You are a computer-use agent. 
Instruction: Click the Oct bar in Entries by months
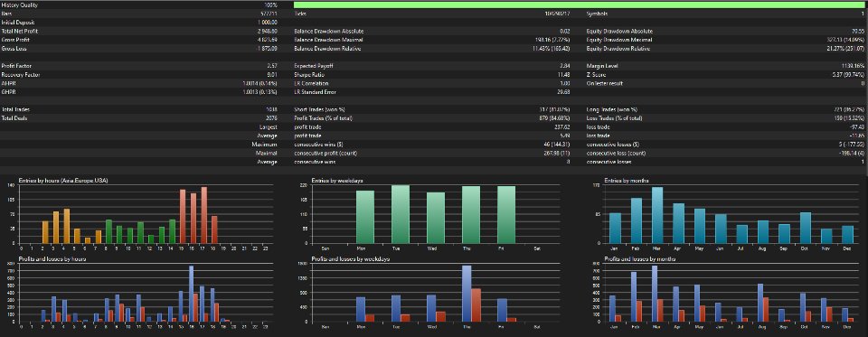point(806,228)
